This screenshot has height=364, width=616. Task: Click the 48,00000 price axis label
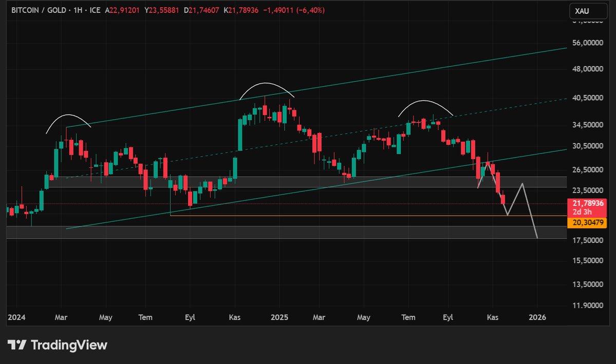click(x=587, y=69)
